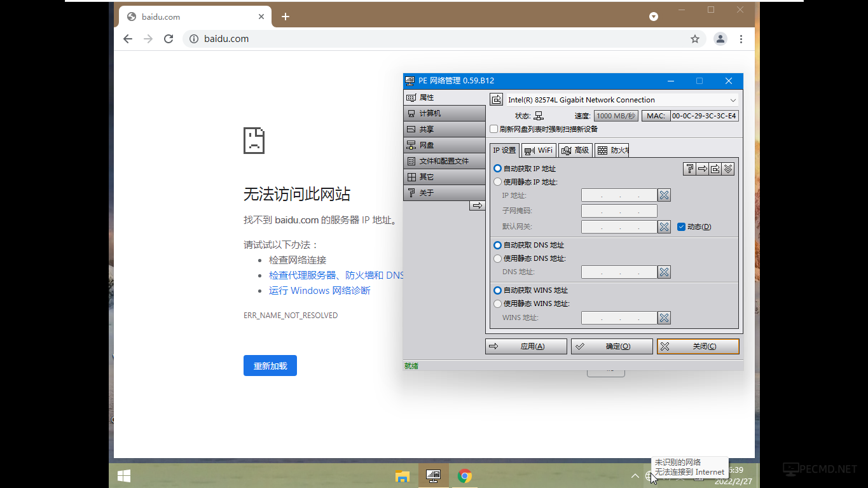This screenshot has height=488, width=868.
Task: Open the 属性 sidebar section
Action: tap(444, 97)
